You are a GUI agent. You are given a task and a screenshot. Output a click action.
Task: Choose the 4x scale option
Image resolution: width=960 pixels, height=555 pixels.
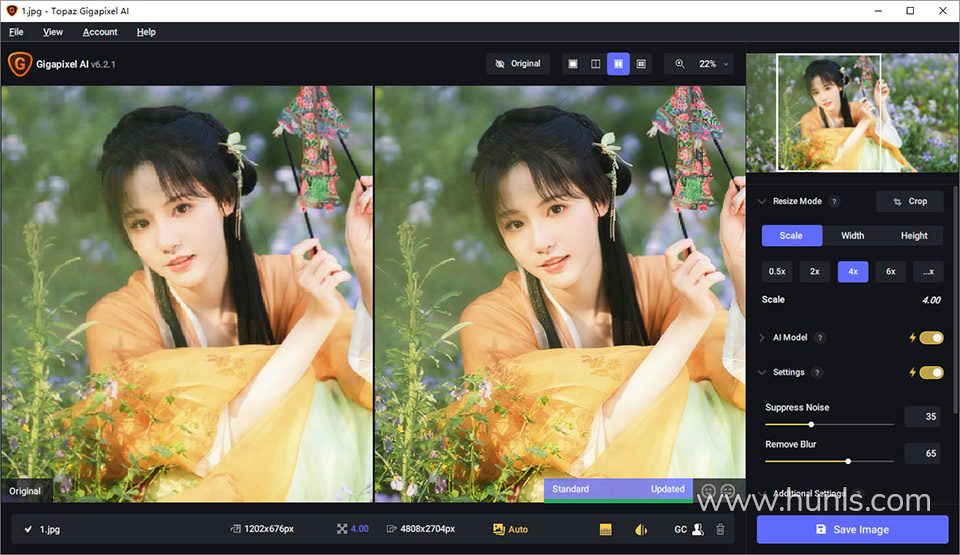coord(853,271)
